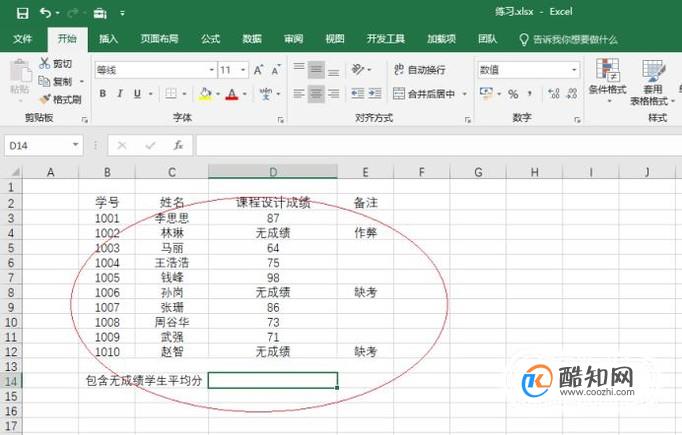Click the Borders icon

pos(170,94)
